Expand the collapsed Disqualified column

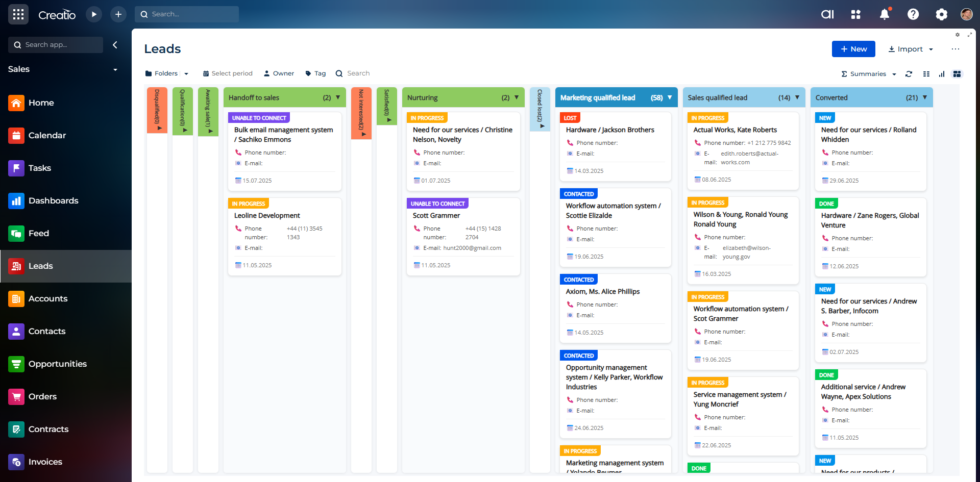point(159,129)
